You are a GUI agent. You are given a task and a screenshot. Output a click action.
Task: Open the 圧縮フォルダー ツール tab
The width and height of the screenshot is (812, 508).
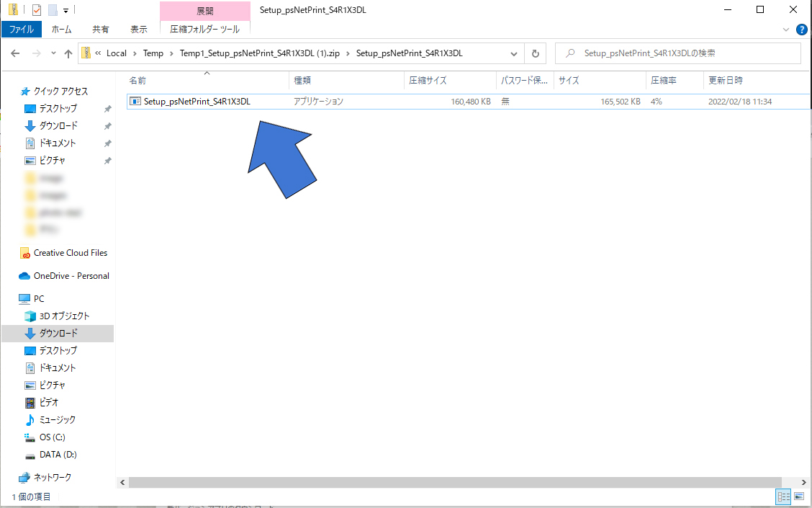point(205,30)
